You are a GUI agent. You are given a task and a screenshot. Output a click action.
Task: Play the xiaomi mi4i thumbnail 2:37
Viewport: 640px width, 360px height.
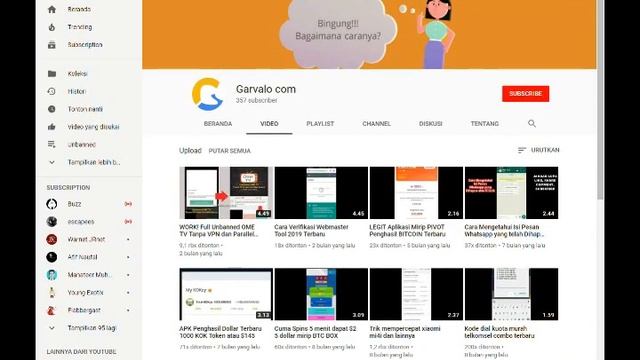416,294
